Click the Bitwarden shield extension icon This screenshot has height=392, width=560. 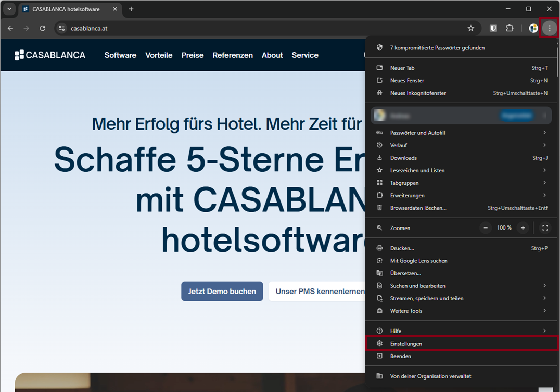[x=493, y=28]
